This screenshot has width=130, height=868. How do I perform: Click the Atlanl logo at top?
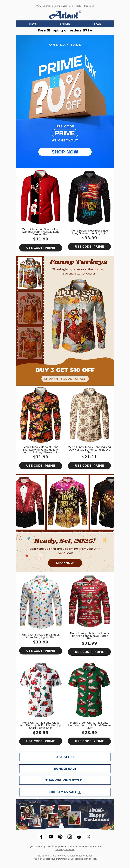coord(65,14)
